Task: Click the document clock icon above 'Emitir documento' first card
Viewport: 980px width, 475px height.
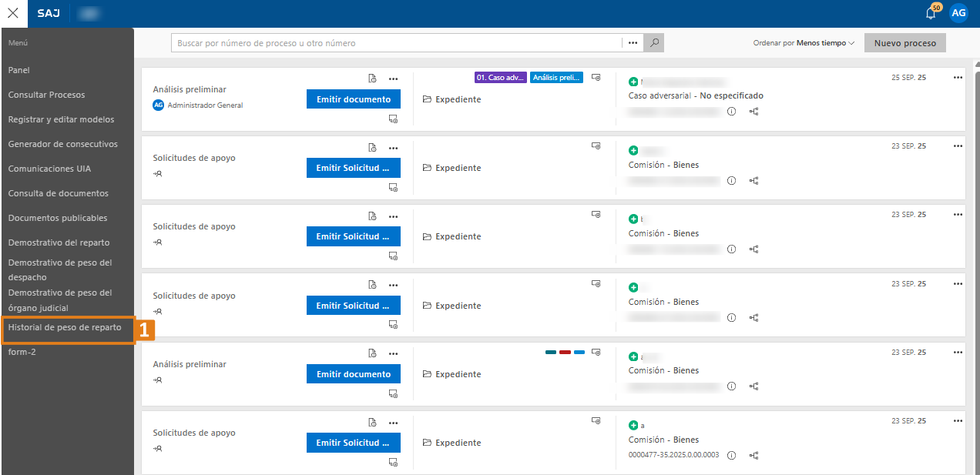Action: [372, 79]
